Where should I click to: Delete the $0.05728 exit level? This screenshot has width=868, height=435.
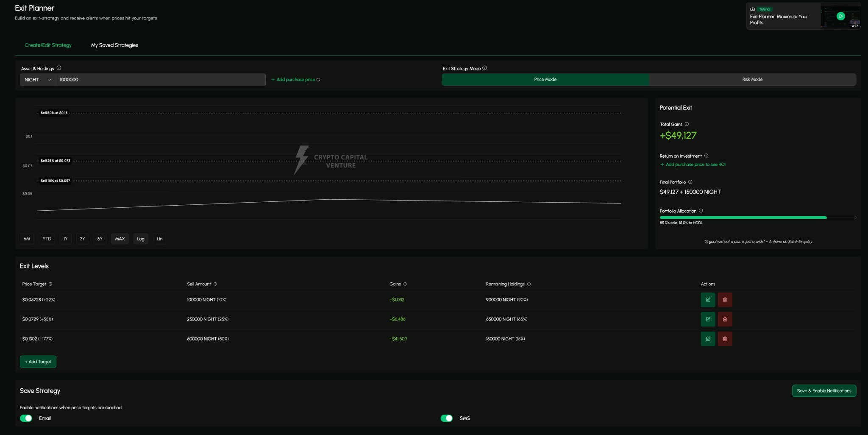725,300
